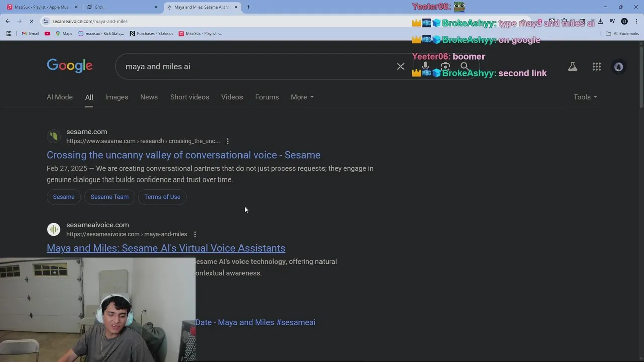The height and width of the screenshot is (362, 644).
Task: Open the All Bookmarks folder
Action: [x=622, y=33]
